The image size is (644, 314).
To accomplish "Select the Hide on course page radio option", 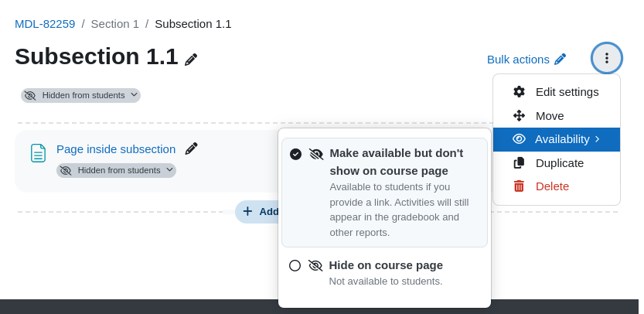I will [x=295, y=265].
